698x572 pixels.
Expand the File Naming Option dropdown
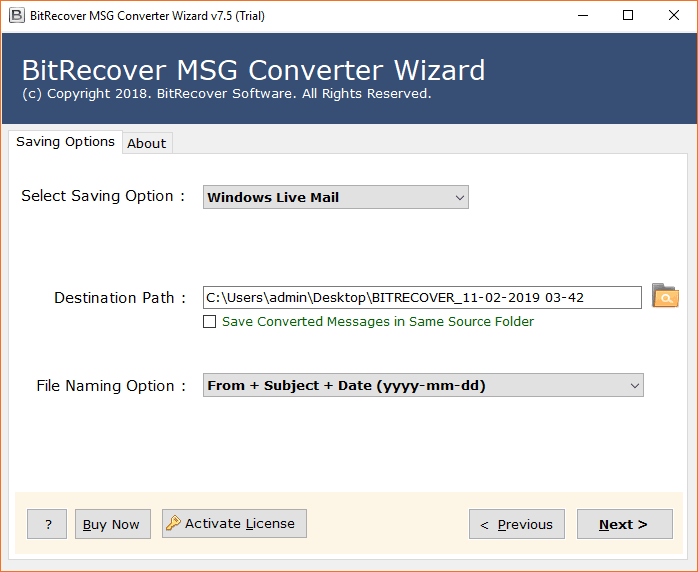(x=423, y=385)
